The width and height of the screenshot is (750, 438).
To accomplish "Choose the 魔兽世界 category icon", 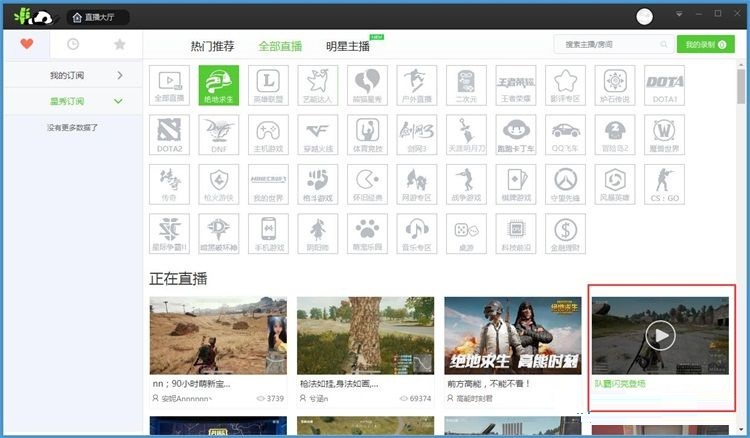I will [665, 134].
